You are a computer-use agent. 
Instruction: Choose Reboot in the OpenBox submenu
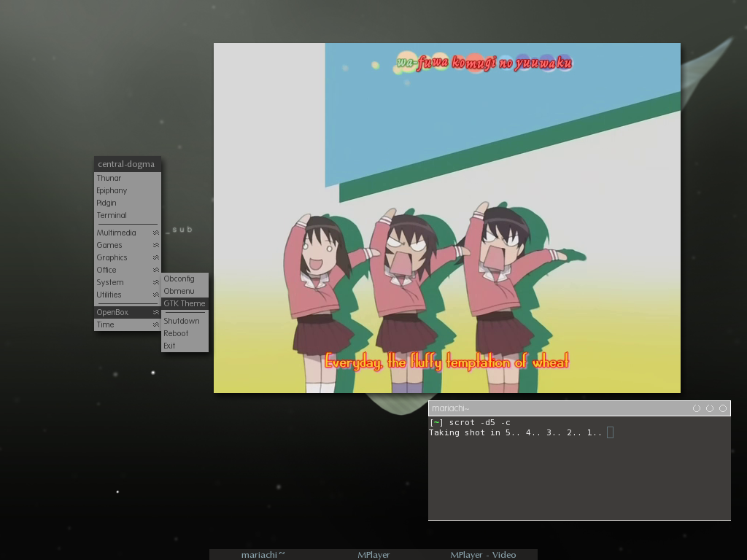[x=185, y=333]
